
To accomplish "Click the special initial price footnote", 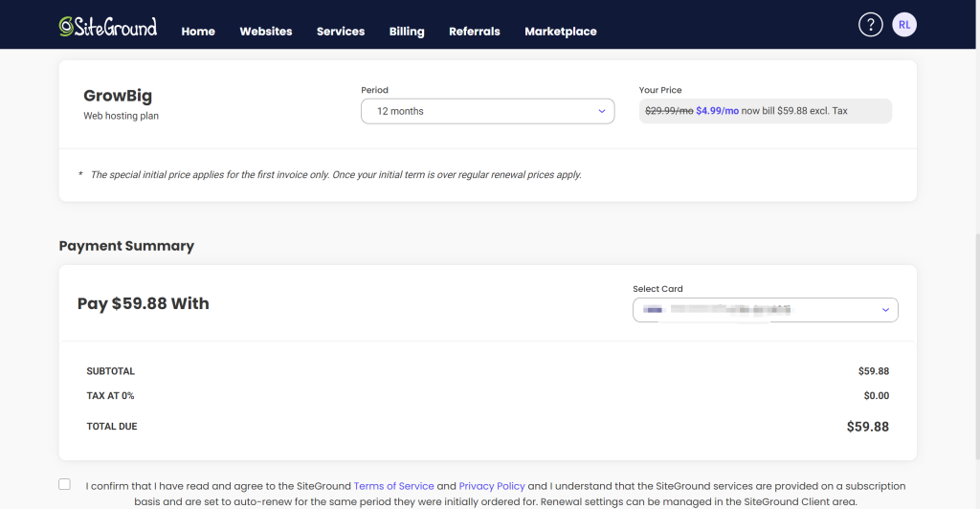I will point(336,175).
